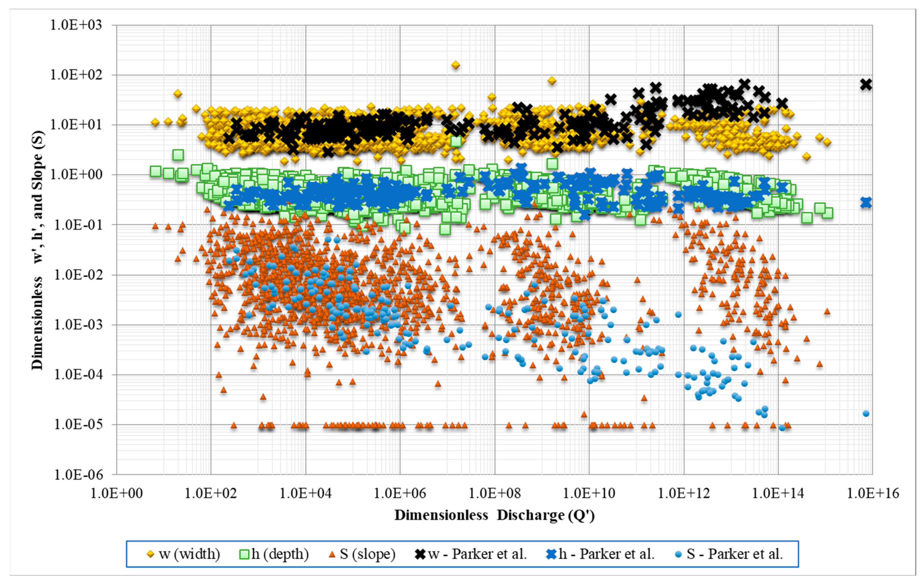The height and width of the screenshot is (587, 924).
Task: Select the 'S - Parker et al.' legend label
Action: (734, 554)
